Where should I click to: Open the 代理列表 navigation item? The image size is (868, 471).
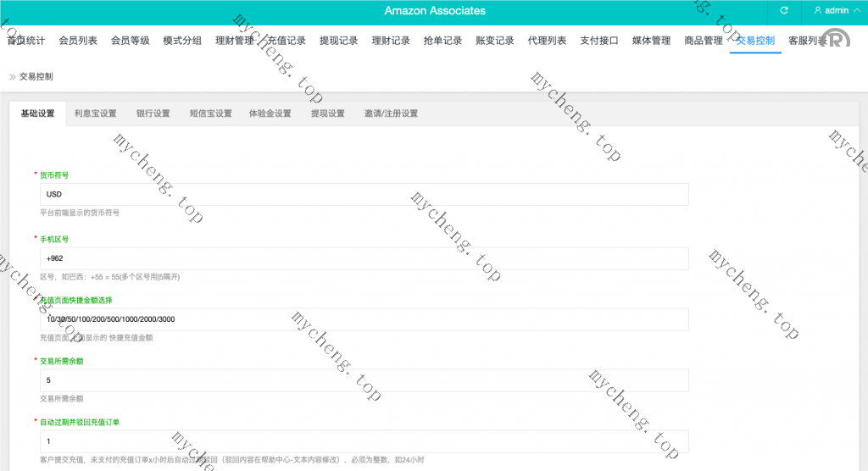547,41
